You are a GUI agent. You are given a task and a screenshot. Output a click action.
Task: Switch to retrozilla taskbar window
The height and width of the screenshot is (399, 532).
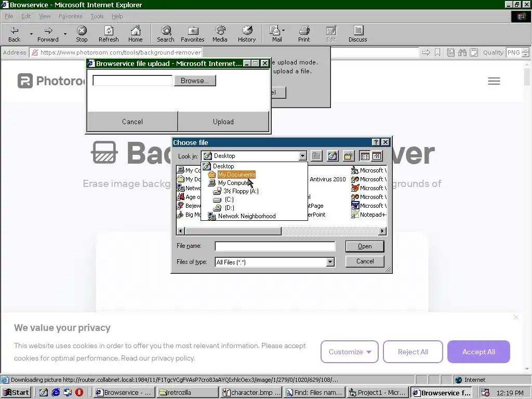[187, 393]
